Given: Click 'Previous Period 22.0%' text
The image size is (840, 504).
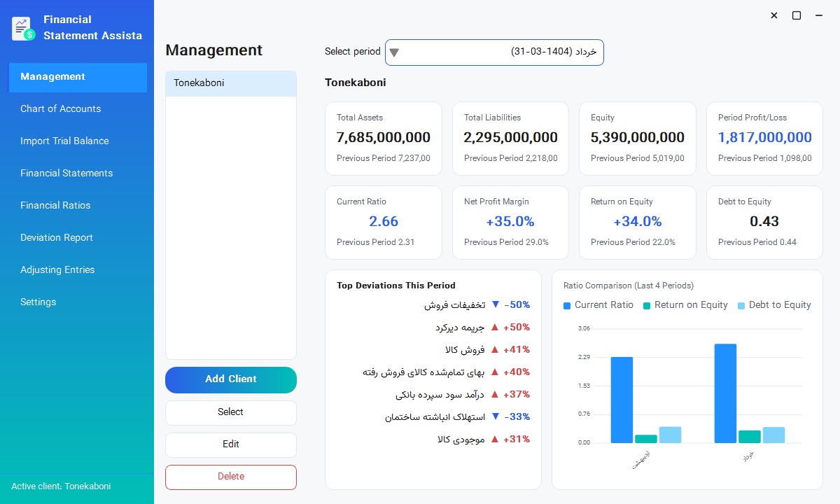Looking at the screenshot, I should click(633, 242).
